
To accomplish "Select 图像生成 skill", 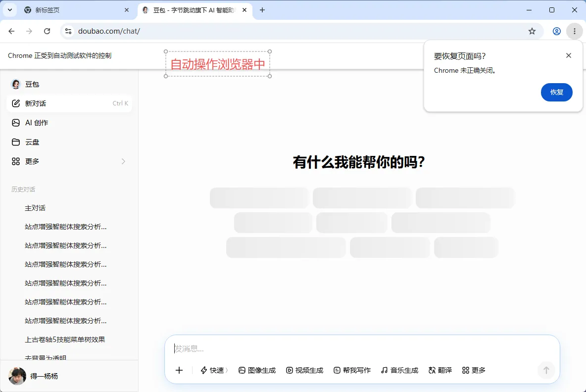I will pyautogui.click(x=257, y=370).
